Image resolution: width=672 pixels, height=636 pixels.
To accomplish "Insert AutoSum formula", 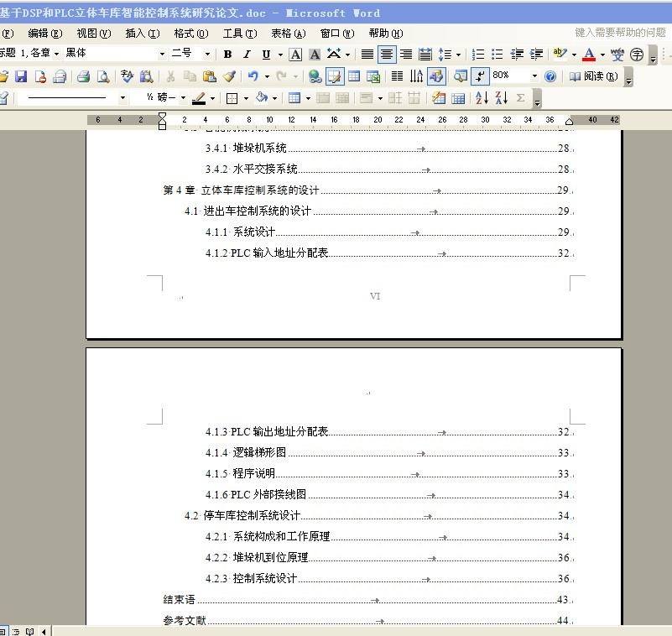I will tap(521, 98).
